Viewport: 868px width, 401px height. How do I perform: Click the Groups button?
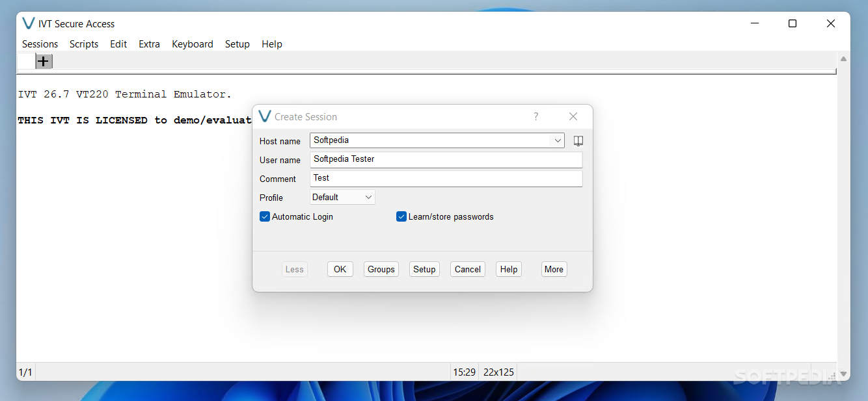[381, 269]
